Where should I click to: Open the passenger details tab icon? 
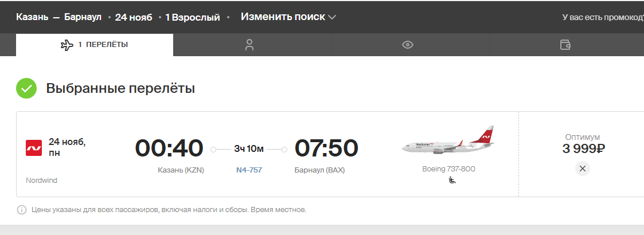[249, 45]
